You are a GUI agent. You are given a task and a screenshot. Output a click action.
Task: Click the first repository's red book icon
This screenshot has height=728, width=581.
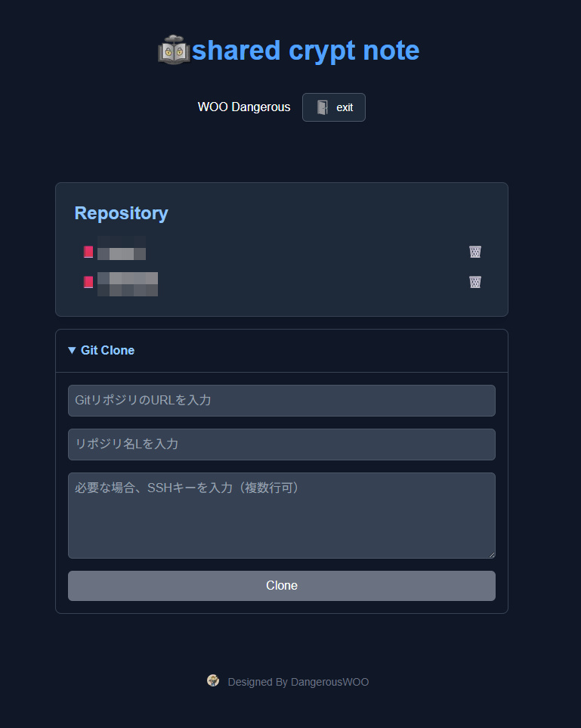[88, 252]
